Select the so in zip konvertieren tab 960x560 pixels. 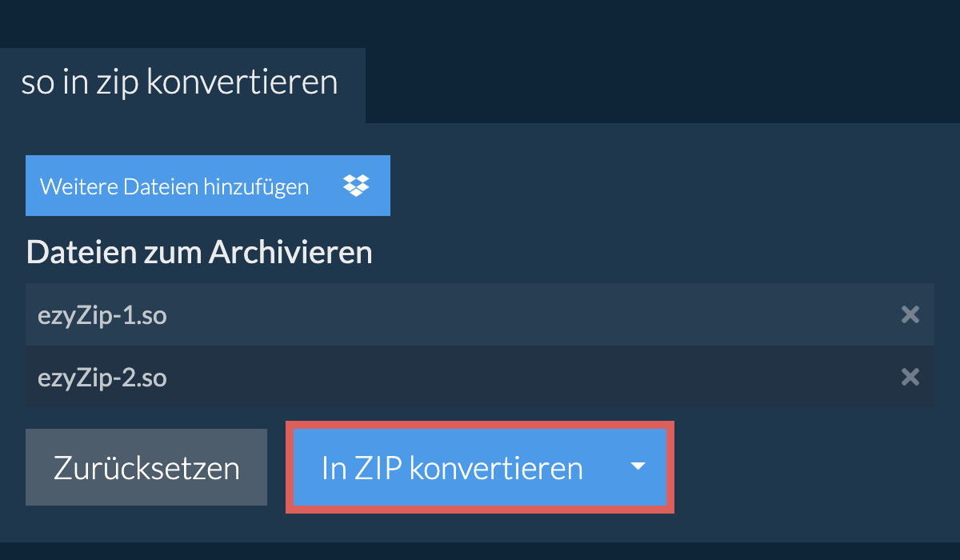click(x=179, y=83)
